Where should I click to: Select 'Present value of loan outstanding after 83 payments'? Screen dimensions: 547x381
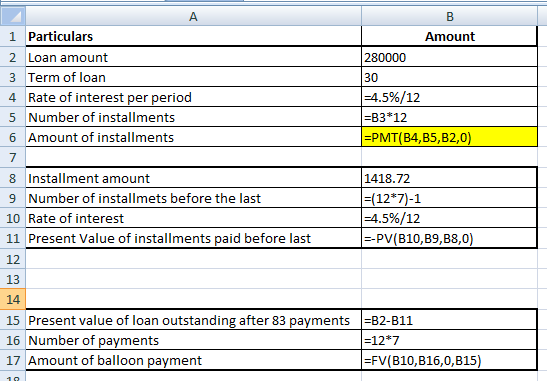(193, 320)
